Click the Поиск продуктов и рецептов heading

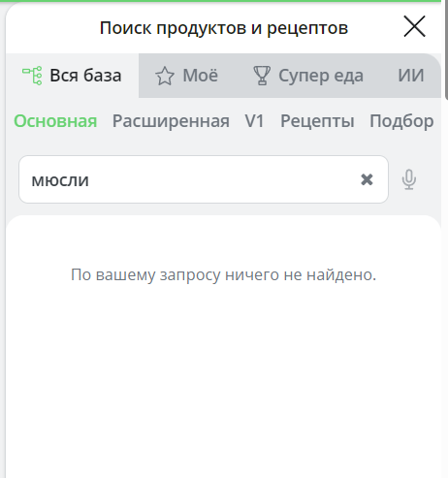pyautogui.click(x=224, y=28)
